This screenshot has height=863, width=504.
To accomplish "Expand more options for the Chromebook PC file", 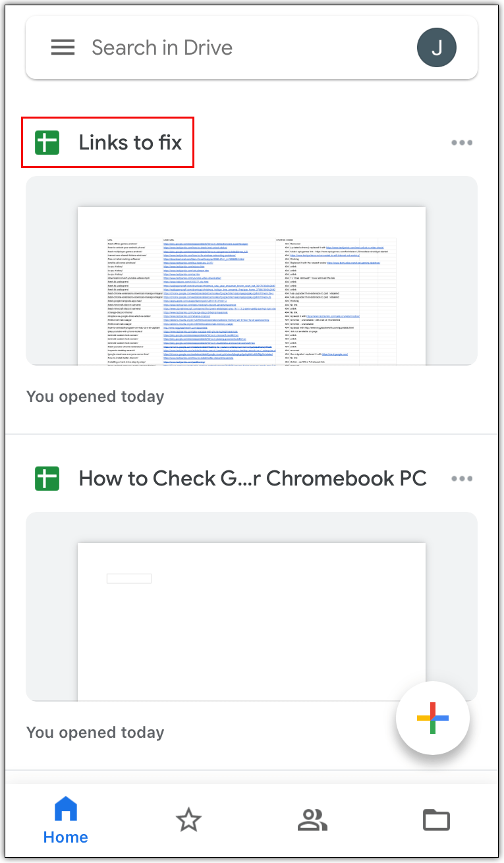I will coord(462,479).
